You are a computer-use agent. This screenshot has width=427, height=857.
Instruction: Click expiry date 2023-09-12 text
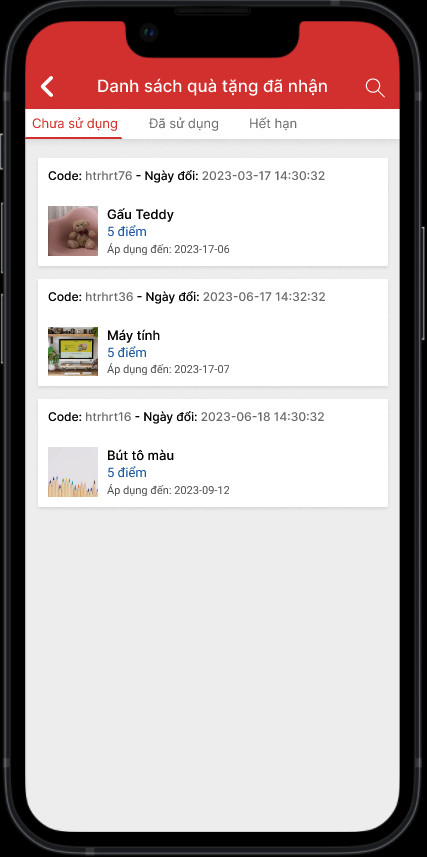click(x=202, y=490)
